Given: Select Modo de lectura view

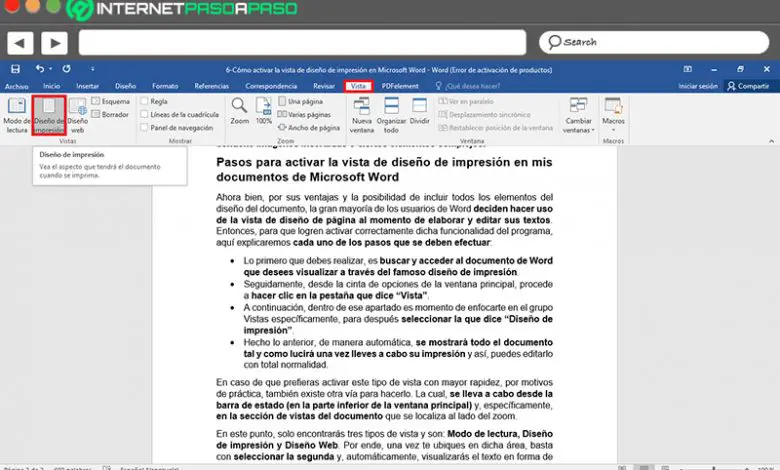Looking at the screenshot, I should 16,115.
